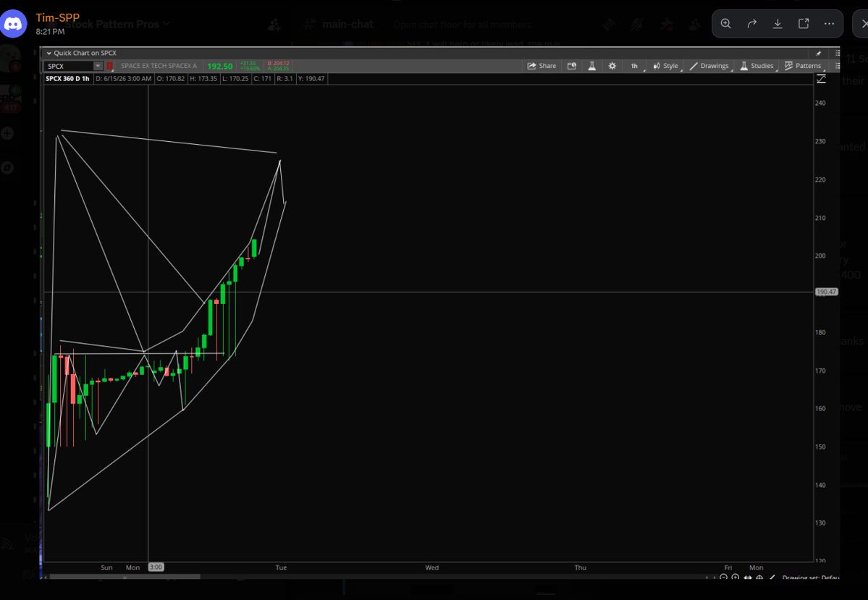Click the flask icon on chart toolbar
This screenshot has width=868, height=600.
tap(591, 66)
